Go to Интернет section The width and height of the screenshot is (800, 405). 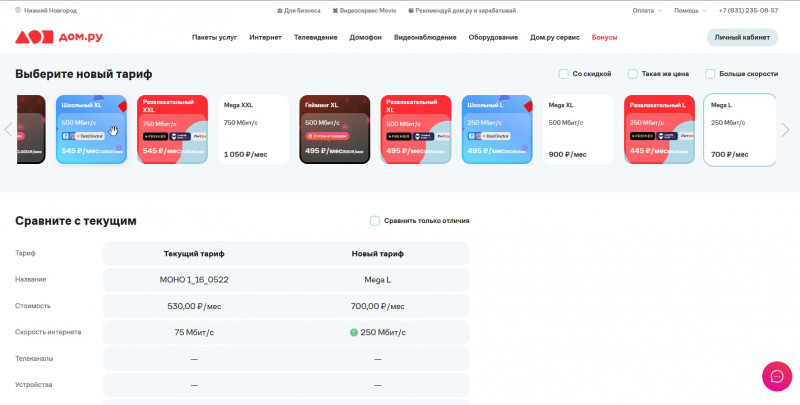pos(265,37)
